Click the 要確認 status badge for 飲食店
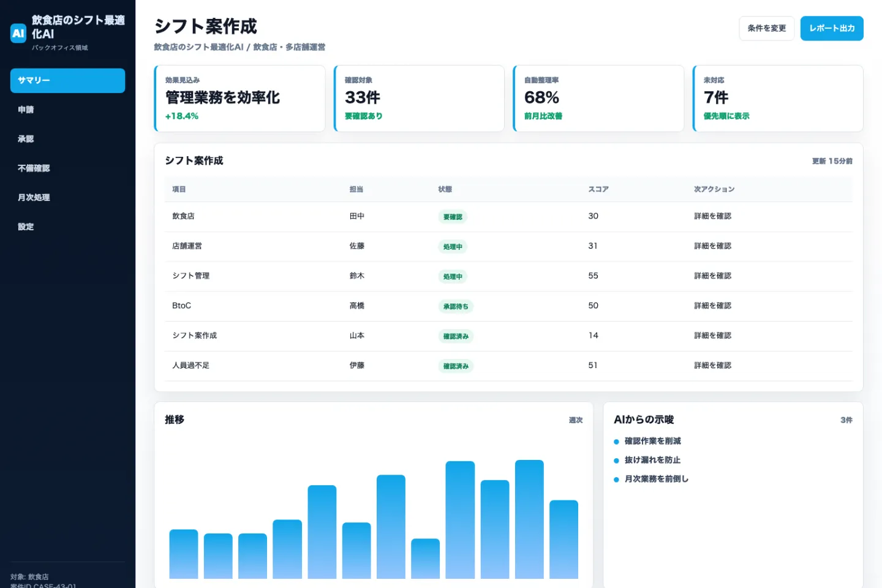The image size is (882, 588). [x=453, y=217]
